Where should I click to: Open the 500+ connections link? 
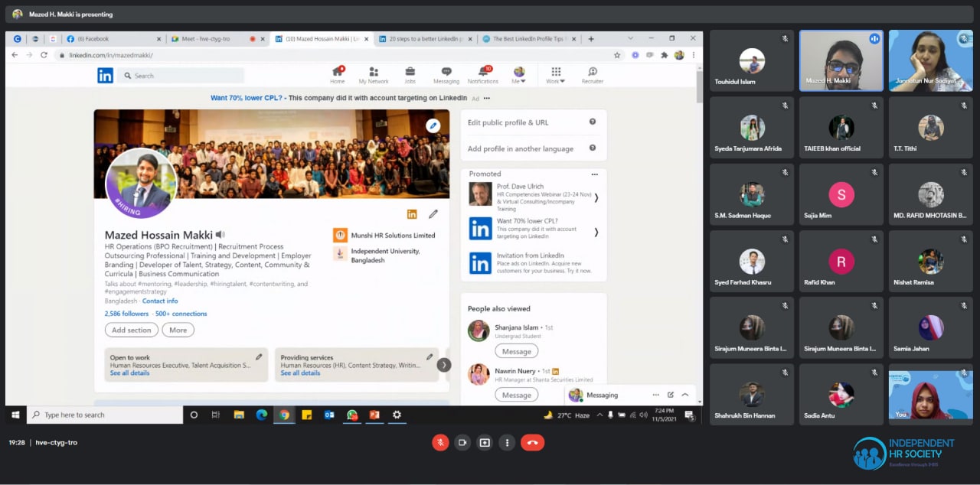tap(181, 314)
